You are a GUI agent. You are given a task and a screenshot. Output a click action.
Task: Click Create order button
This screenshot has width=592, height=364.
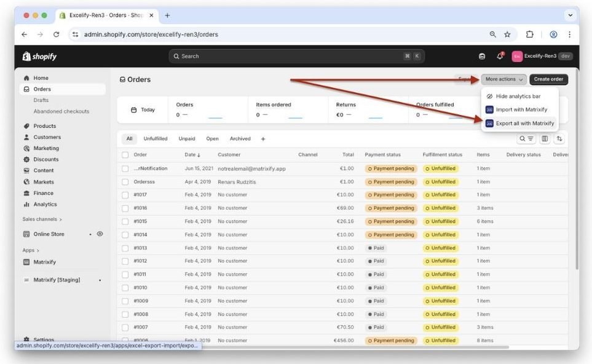[x=548, y=79]
